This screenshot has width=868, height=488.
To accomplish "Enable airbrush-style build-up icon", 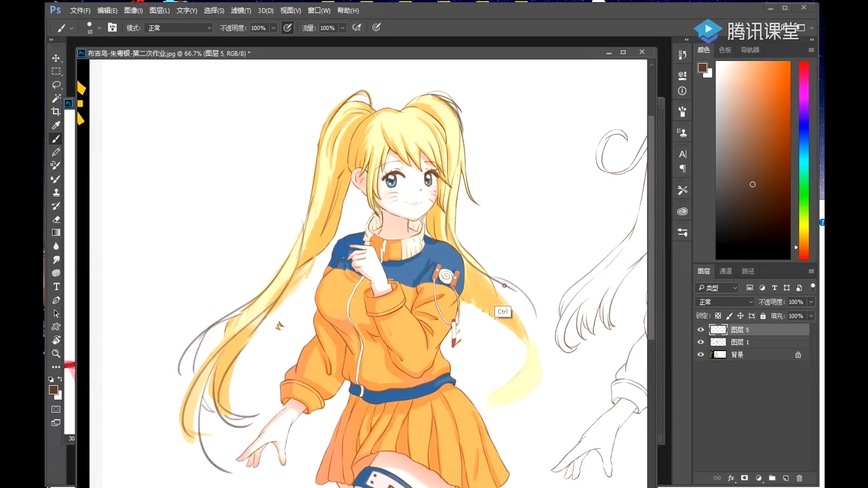I will (357, 28).
